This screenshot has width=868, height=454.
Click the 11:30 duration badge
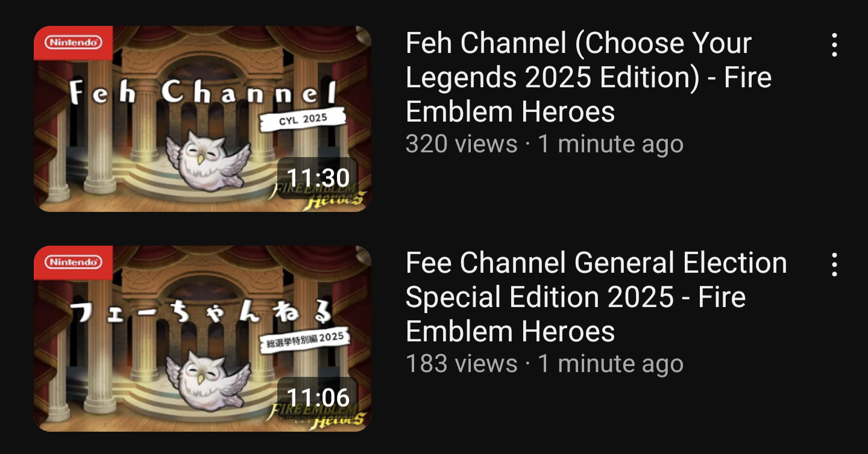[x=318, y=178]
